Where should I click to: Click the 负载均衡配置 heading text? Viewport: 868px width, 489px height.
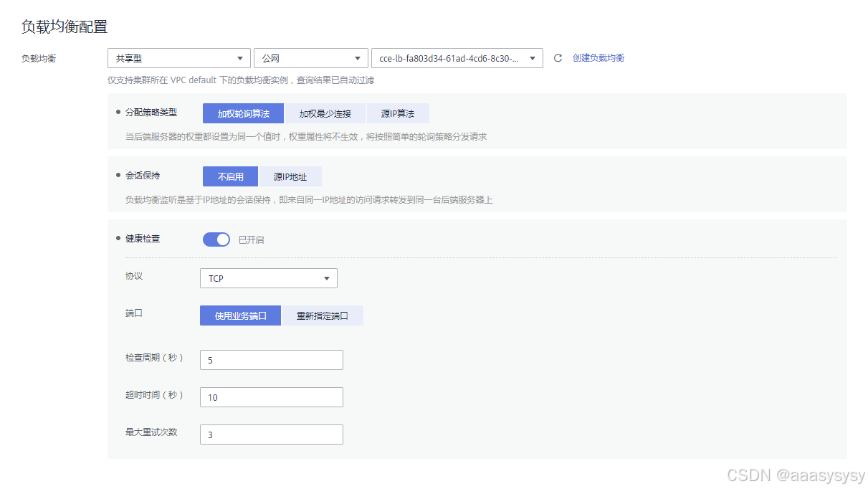pos(65,27)
